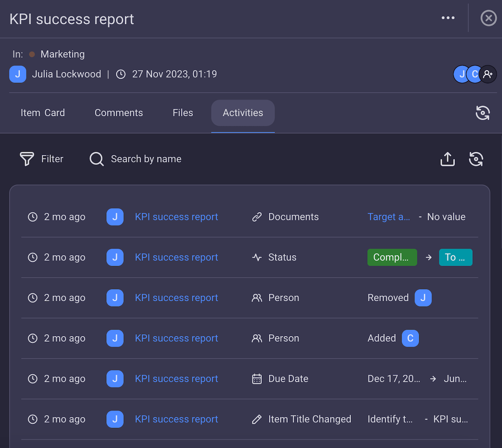Click the Target a... document link
Screen dimensions: 502x448
click(x=388, y=217)
